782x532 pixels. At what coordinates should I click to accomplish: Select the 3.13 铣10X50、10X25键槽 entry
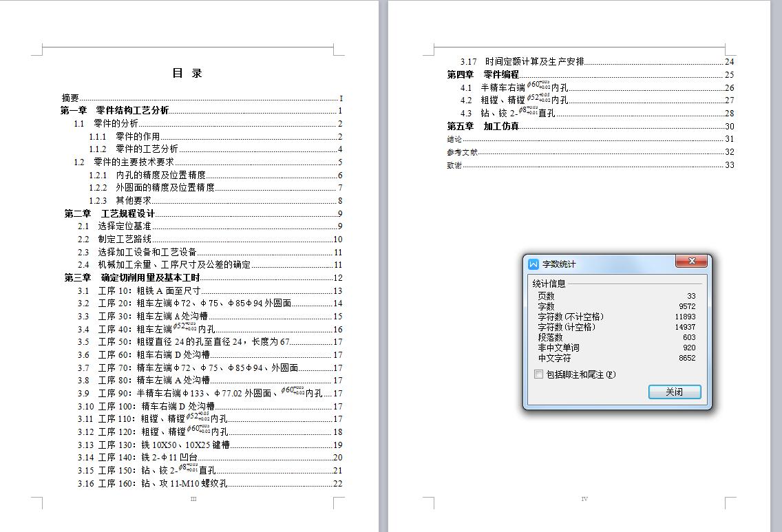pos(135,445)
